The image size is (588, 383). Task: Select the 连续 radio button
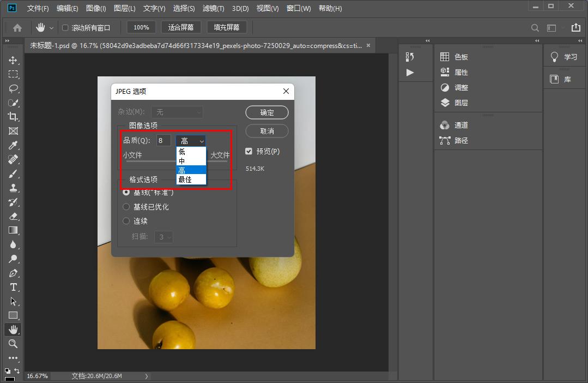tap(126, 221)
